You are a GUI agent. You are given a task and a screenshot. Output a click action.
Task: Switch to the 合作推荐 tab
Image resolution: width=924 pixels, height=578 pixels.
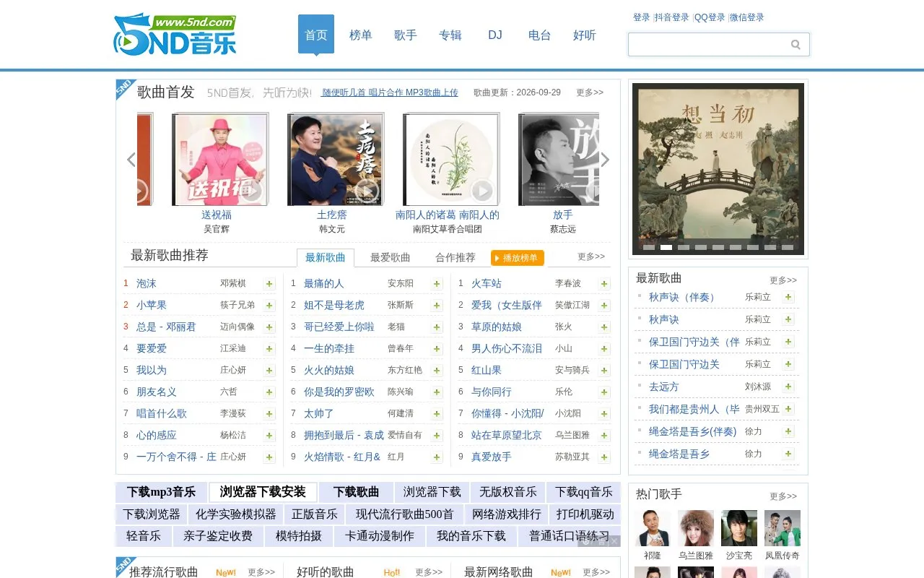(456, 257)
